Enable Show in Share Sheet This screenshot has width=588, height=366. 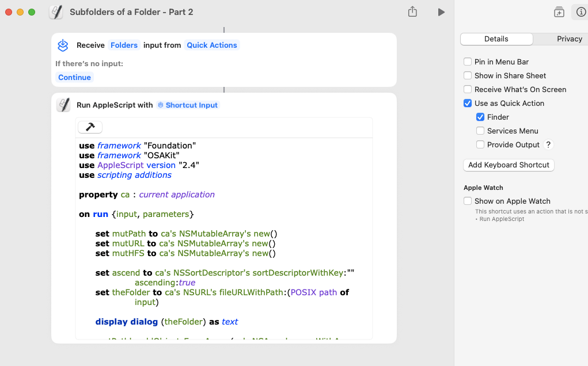pos(467,75)
